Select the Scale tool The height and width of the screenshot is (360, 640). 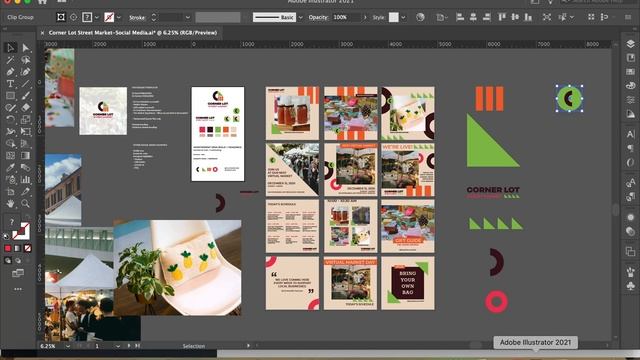pos(26,120)
